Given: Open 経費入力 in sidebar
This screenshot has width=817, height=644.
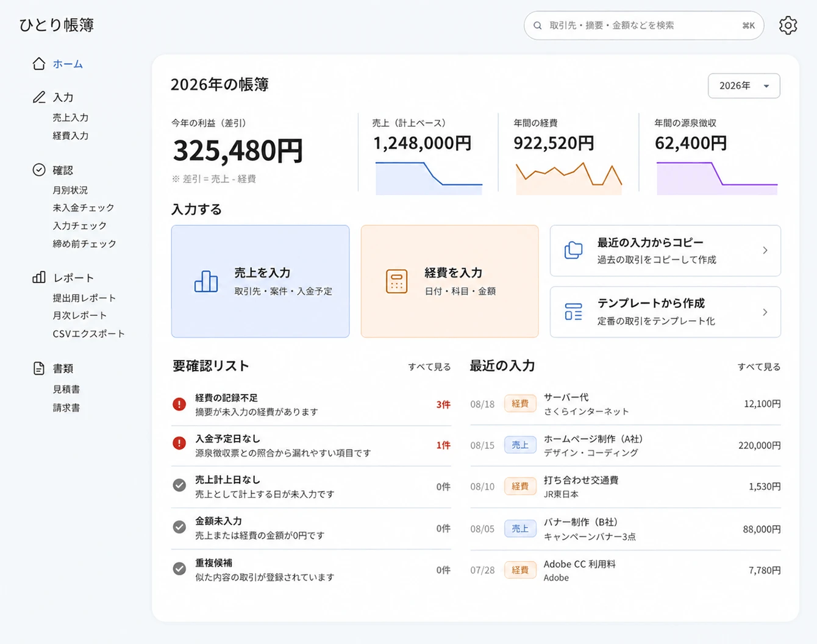Looking at the screenshot, I should [71, 135].
